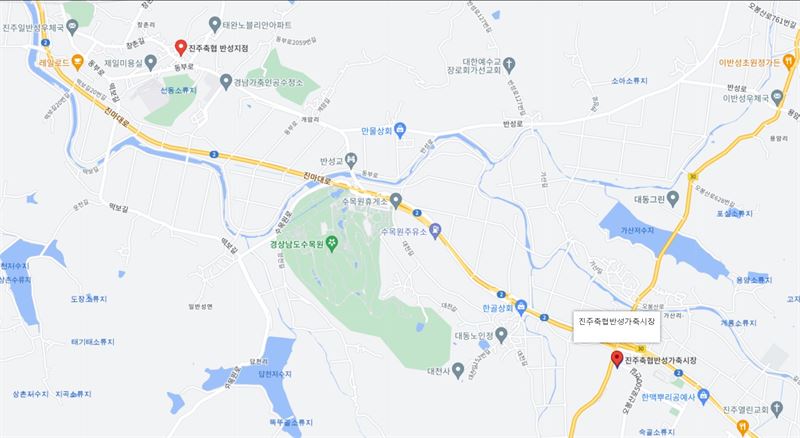Image resolution: width=800 pixels, height=438 pixels.
Task: Select the 이반성우체국 post office icon
Action: pos(777,97)
